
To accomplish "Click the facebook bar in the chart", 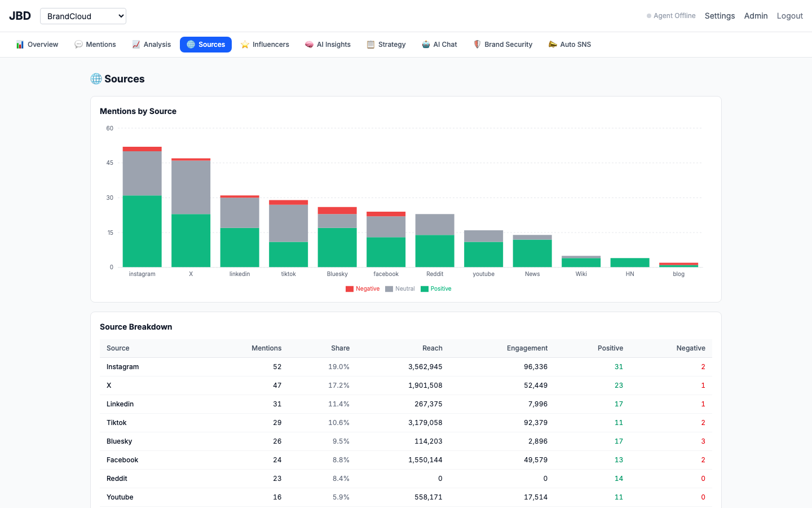I will pyautogui.click(x=386, y=239).
